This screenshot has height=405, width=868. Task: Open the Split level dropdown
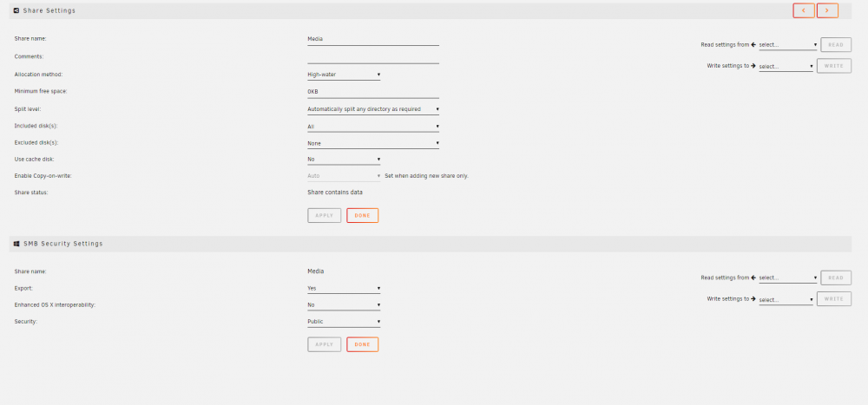pyautogui.click(x=373, y=109)
